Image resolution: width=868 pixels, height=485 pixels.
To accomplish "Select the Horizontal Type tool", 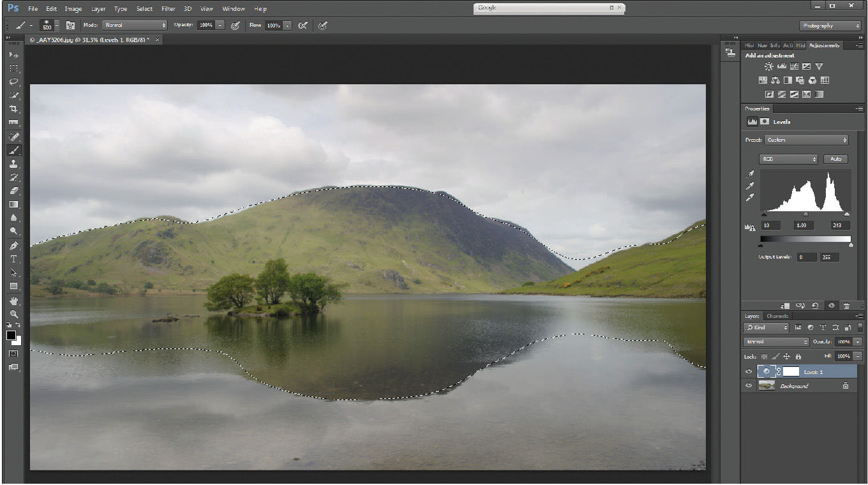I will 13,259.
